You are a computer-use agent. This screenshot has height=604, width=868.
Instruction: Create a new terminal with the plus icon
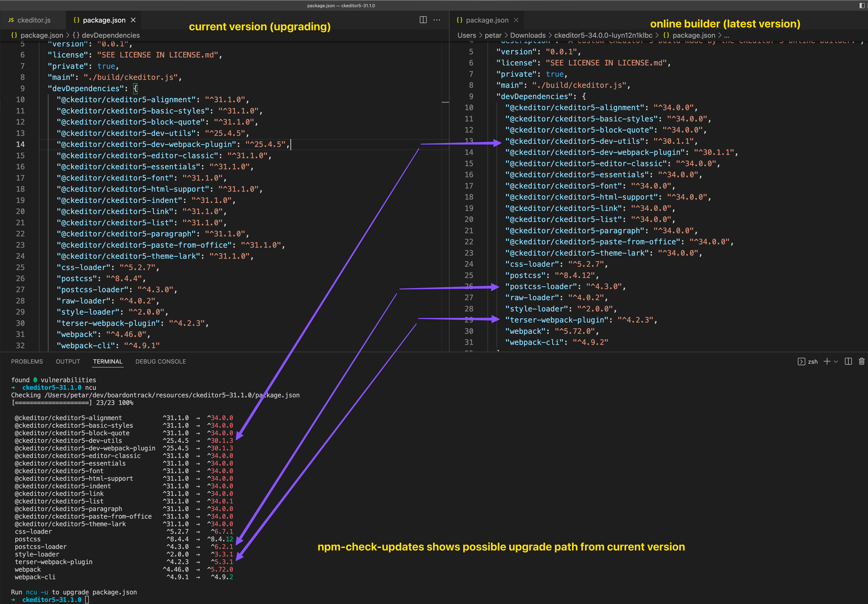827,362
